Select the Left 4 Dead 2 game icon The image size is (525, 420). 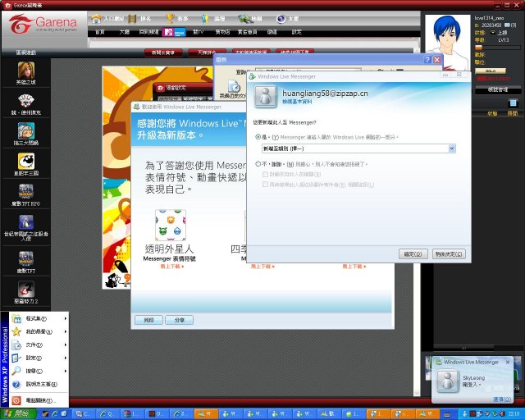coord(25,290)
